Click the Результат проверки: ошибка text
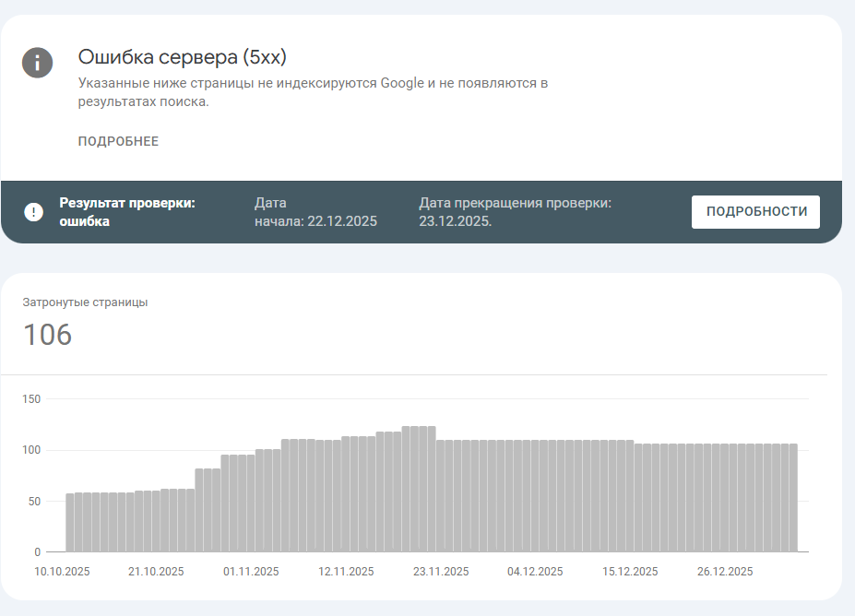This screenshot has width=855, height=616. (127, 212)
